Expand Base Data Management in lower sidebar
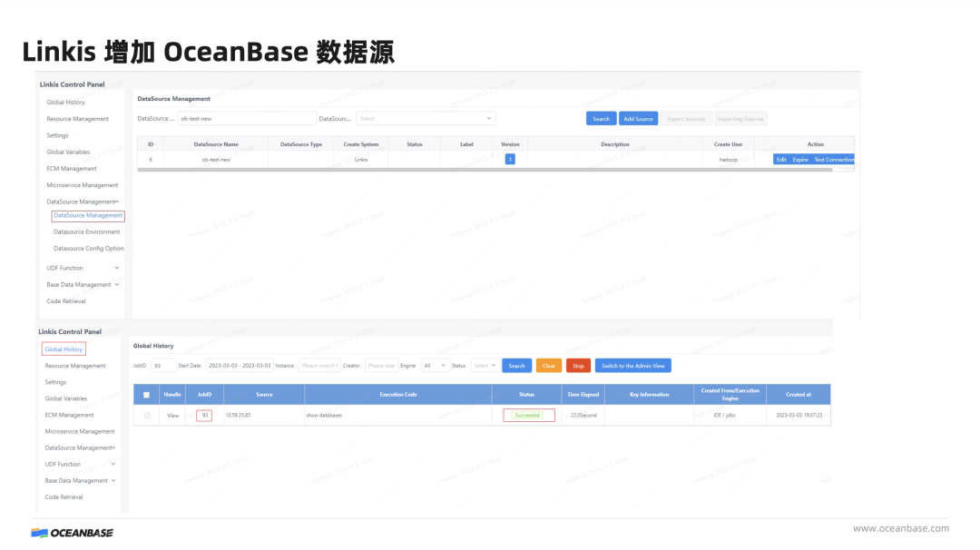The height and width of the screenshot is (550, 980). 80,481
